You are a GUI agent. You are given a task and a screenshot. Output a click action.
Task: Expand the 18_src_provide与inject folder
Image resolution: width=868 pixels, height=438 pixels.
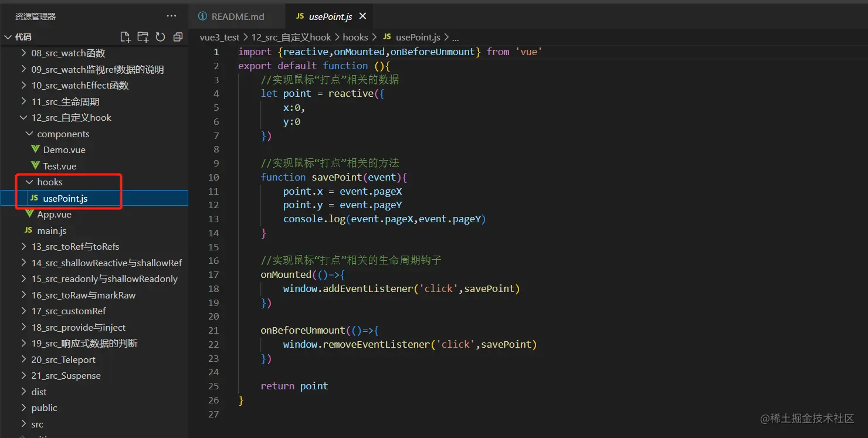pos(23,327)
